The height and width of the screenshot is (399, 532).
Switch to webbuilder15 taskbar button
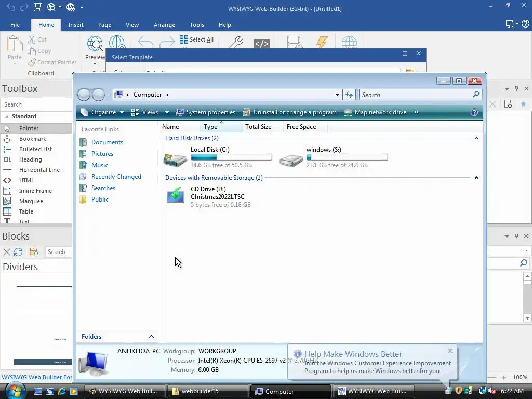point(208,391)
